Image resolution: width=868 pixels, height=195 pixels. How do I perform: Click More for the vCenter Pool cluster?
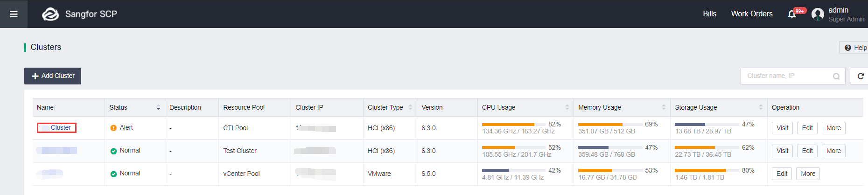coord(808,174)
